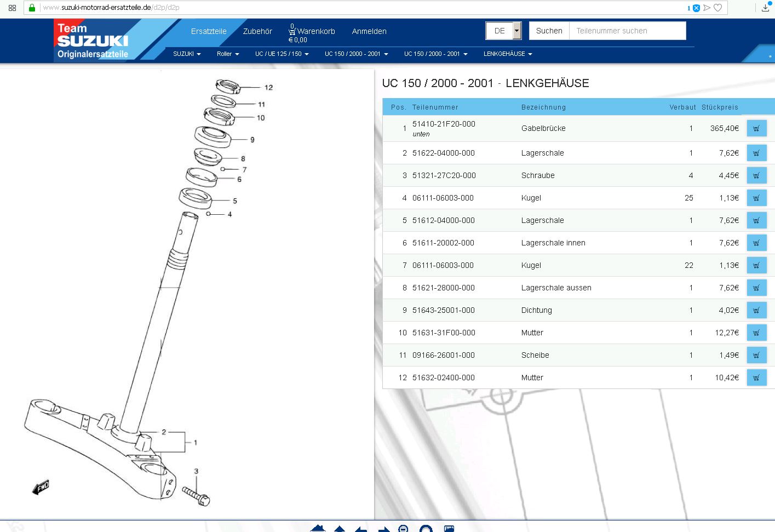Viewport: 775px width, 532px height.
Task: Click cart icon for Dichtung row
Action: click(756, 311)
